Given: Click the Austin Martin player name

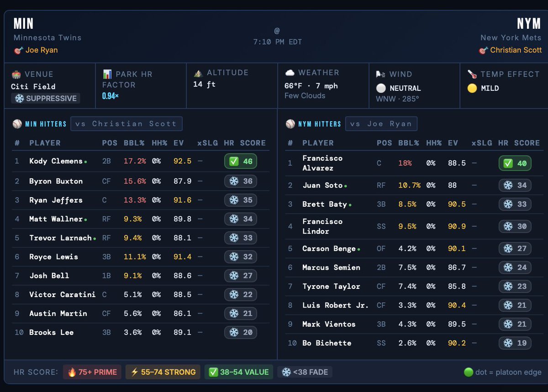Looking at the screenshot, I should (58, 314).
